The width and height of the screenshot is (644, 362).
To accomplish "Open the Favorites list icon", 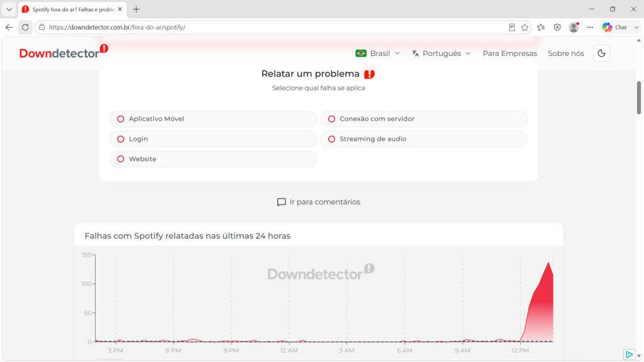I will point(541,27).
